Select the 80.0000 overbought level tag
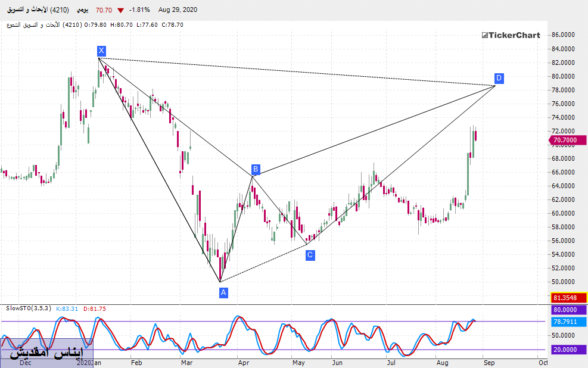The width and height of the screenshot is (588, 368). point(566,310)
